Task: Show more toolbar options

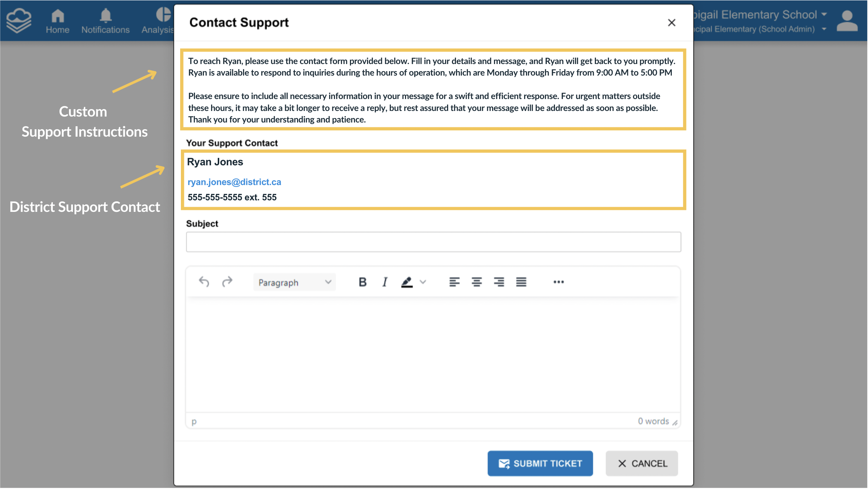Action: click(x=558, y=282)
